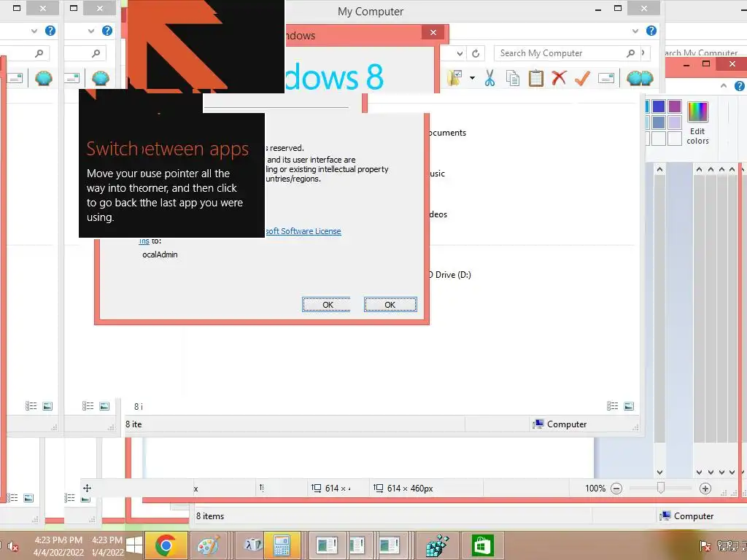Viewport: 747px width, 560px height.
Task: Select the steel blue color swatch in Paint
Action: click(x=659, y=122)
